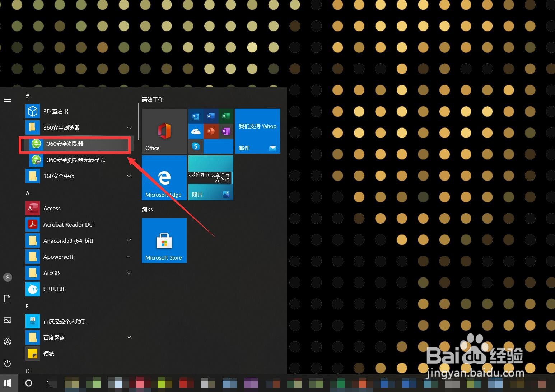Screen dimensions: 555x392
Task: Click the 高效工作 group title
Action: coord(153,99)
